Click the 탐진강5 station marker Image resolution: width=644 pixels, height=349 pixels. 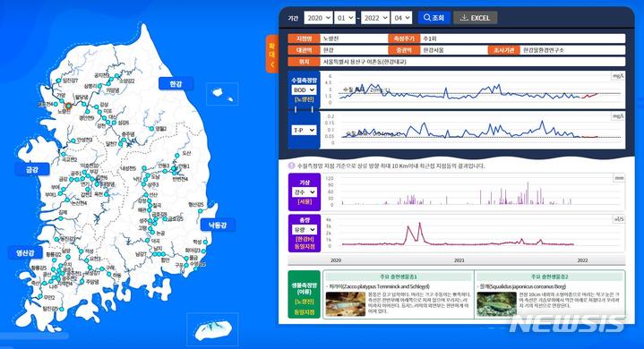[62, 309]
